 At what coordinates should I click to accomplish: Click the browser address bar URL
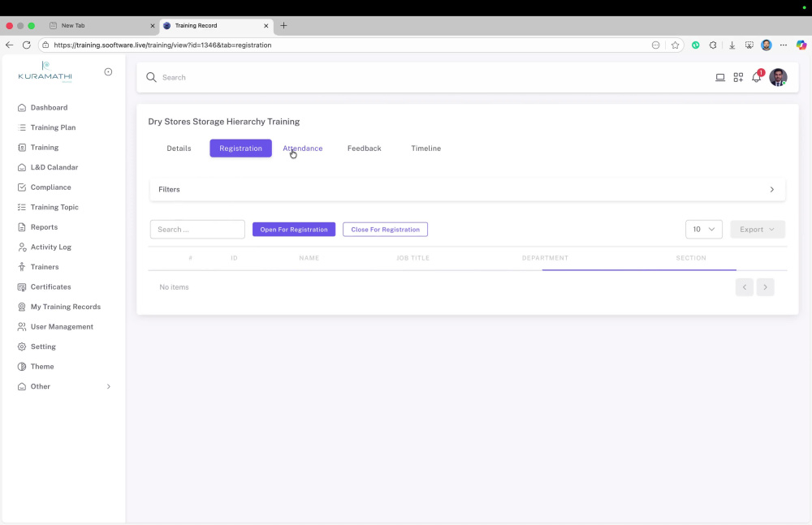[x=162, y=45]
